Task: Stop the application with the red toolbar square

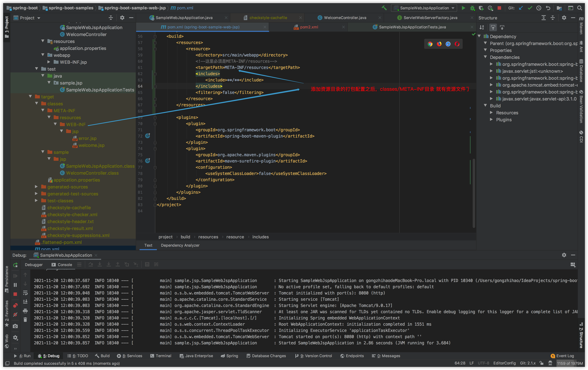Action: click(x=499, y=8)
